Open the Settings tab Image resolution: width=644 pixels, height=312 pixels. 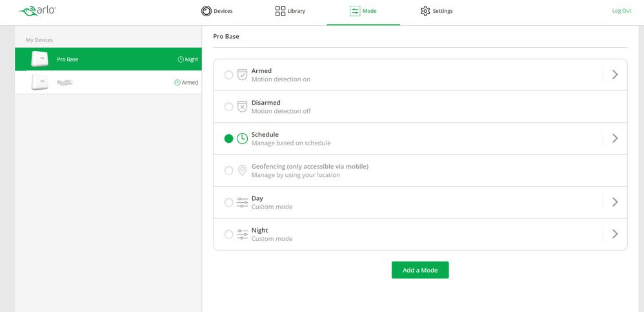436,11
